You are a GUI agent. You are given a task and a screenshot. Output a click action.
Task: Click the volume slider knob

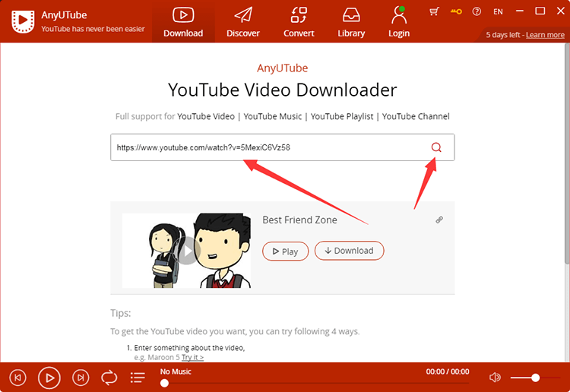click(x=536, y=378)
